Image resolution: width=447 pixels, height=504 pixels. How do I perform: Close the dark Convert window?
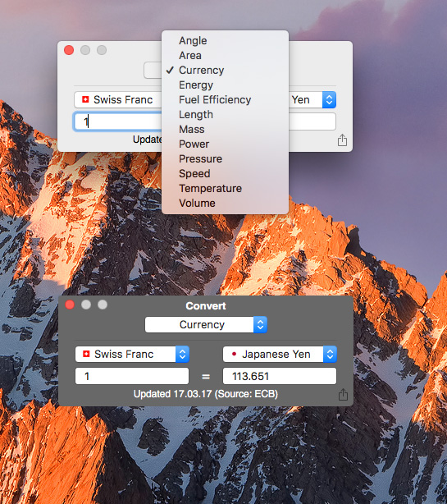(70, 305)
